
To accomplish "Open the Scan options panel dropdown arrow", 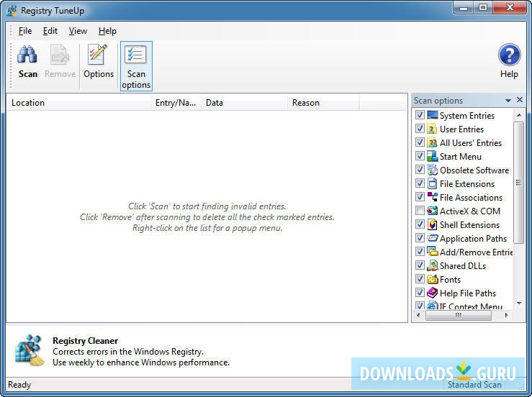I will click(x=508, y=101).
